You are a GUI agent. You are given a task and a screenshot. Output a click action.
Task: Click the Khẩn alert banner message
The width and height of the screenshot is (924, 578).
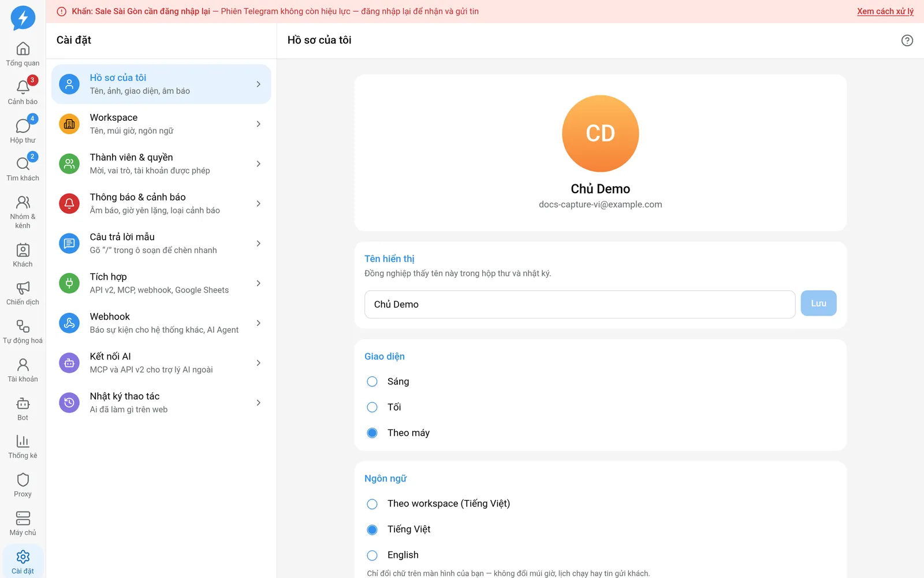click(x=275, y=12)
